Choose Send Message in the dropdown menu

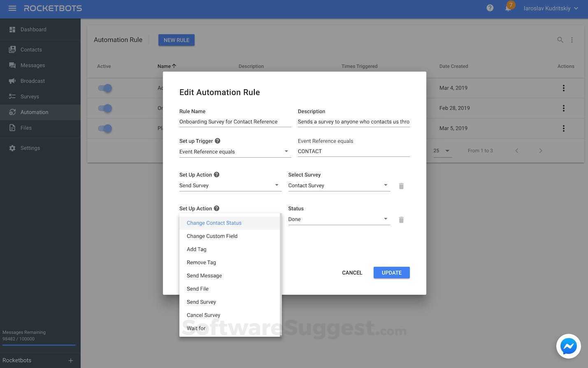204,275
